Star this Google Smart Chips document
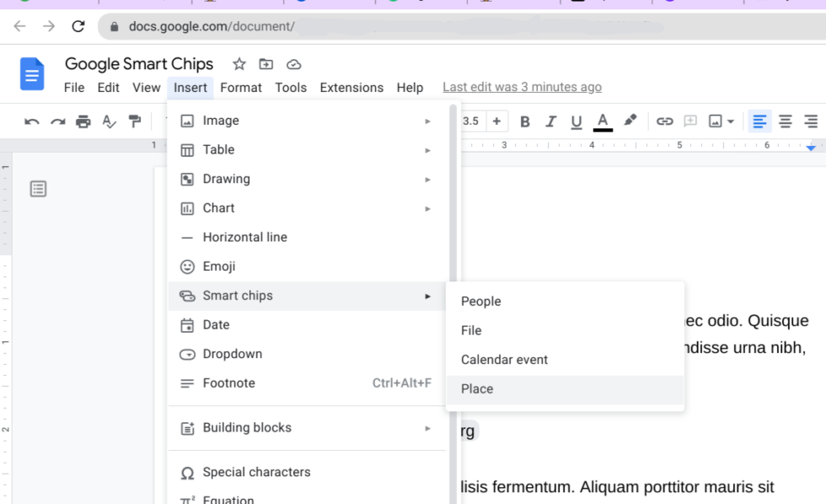The height and width of the screenshot is (504, 826). (x=239, y=64)
